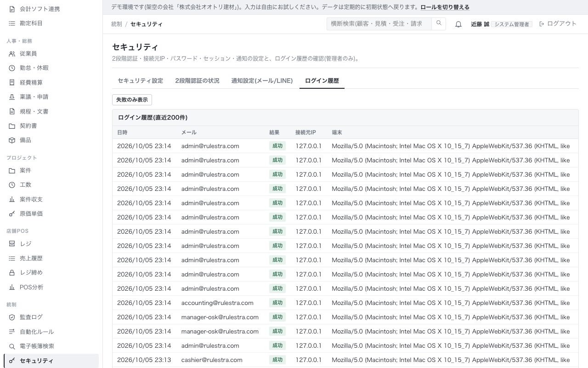
Task: Click 接続元IP column header
Action: click(305, 132)
